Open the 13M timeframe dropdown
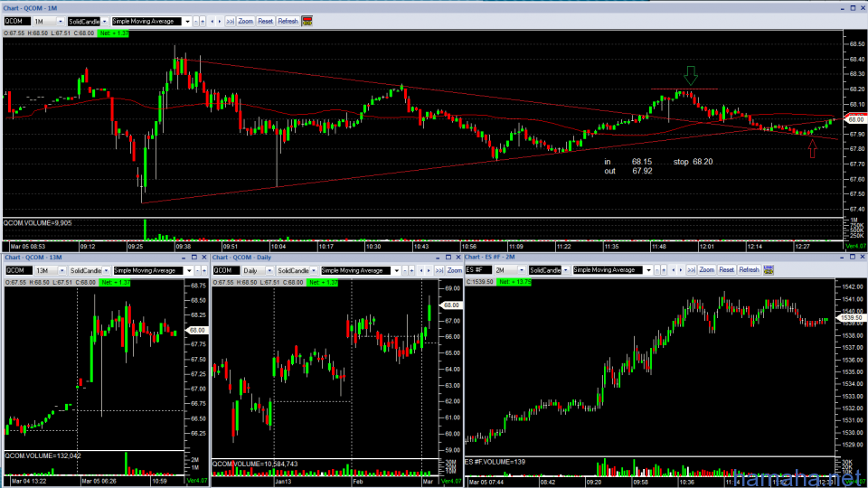The height and width of the screenshot is (488, 868). tap(62, 270)
